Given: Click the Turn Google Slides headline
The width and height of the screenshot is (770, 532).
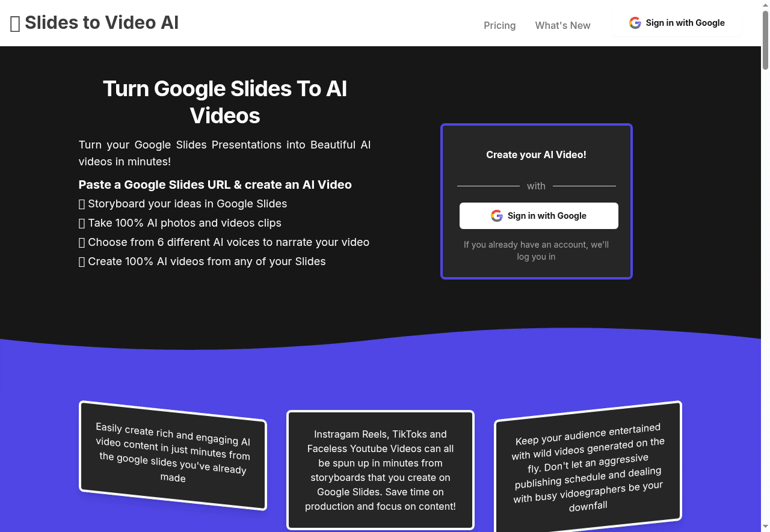Looking at the screenshot, I should [x=225, y=102].
